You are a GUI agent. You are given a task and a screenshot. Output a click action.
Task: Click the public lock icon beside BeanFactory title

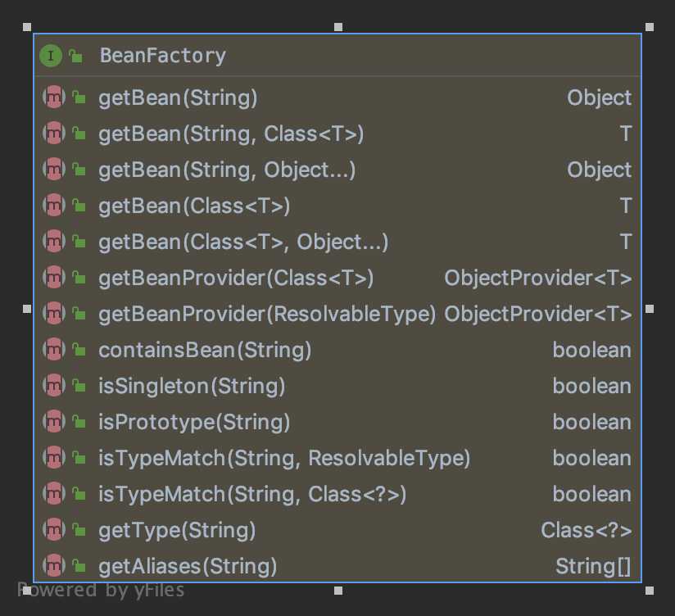(75, 56)
